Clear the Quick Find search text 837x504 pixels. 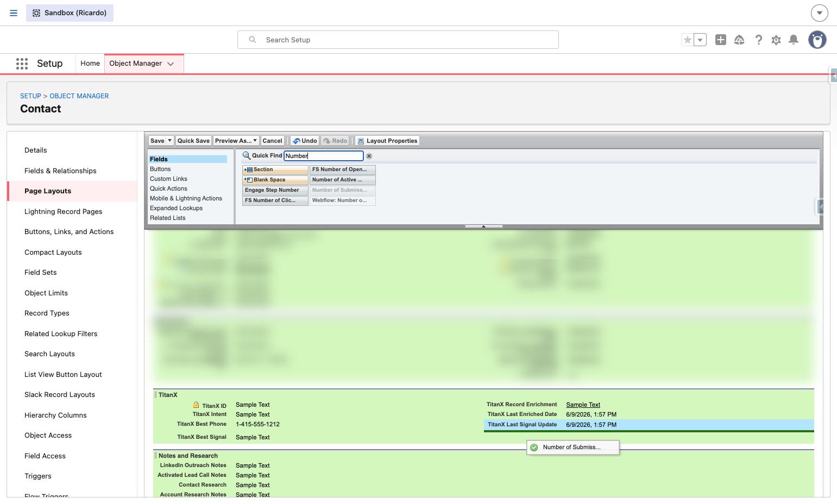(369, 156)
